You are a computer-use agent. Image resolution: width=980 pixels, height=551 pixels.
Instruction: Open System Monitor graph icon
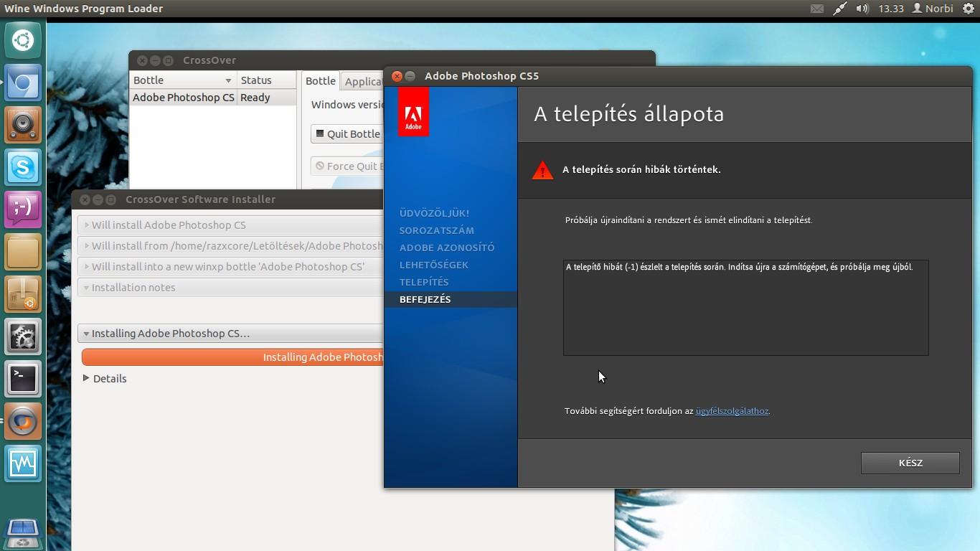point(23,463)
